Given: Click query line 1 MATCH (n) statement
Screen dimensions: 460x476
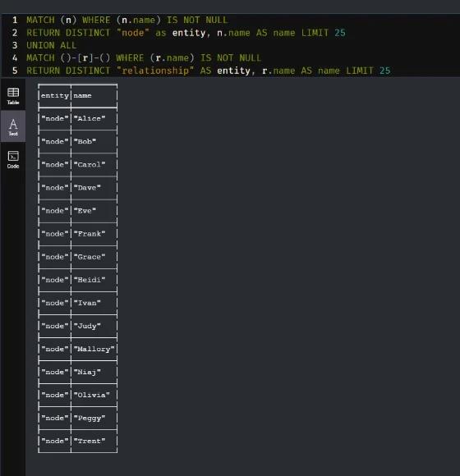Looking at the screenshot, I should click(127, 20).
